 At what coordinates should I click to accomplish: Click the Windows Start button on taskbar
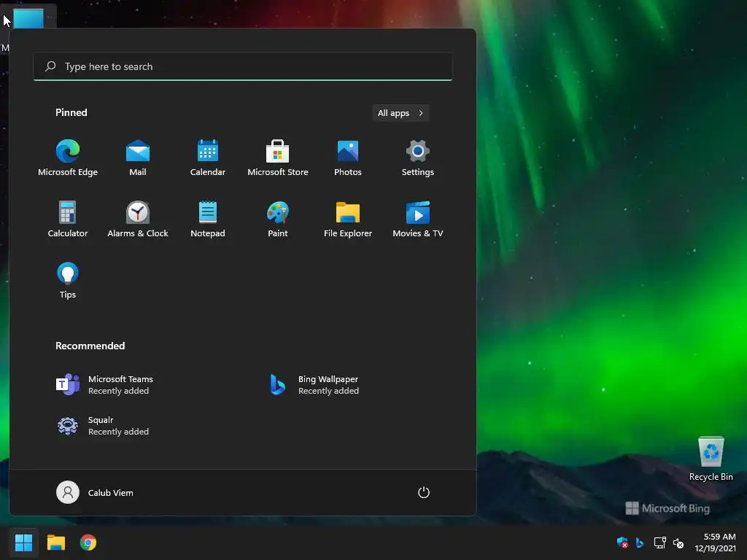pos(23,542)
